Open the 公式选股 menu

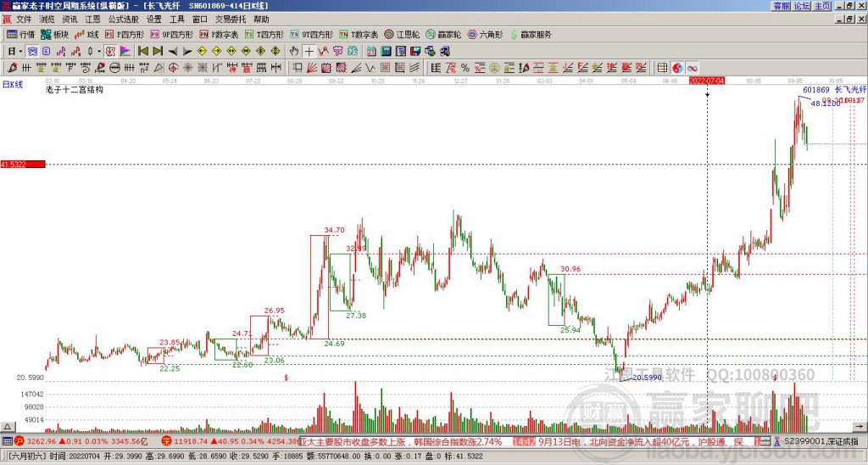124,20
